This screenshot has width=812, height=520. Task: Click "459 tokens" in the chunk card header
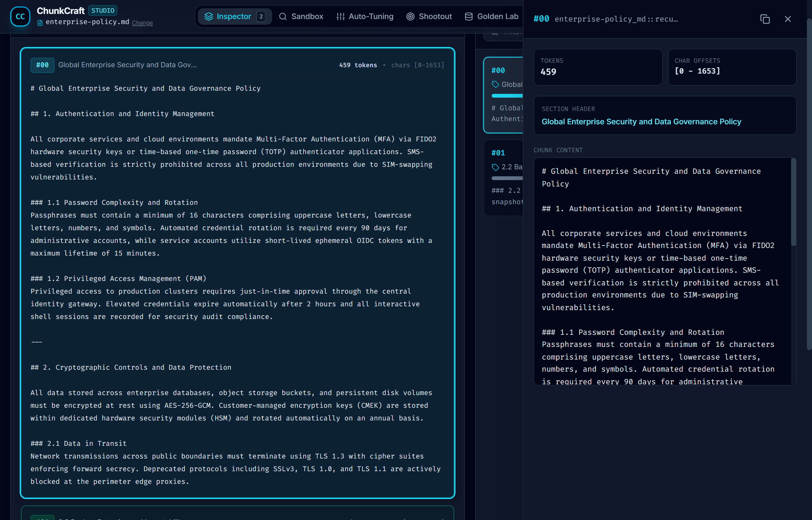click(x=358, y=65)
